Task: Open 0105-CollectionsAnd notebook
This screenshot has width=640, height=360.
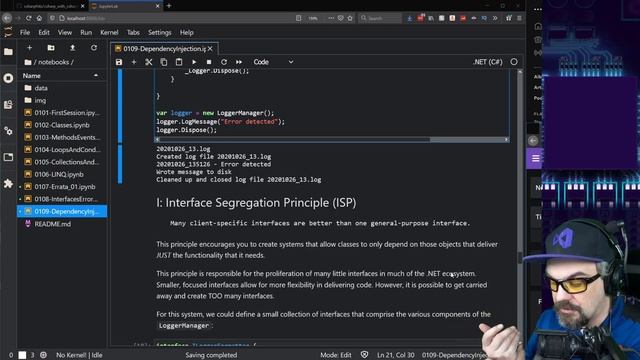Action: [62, 162]
